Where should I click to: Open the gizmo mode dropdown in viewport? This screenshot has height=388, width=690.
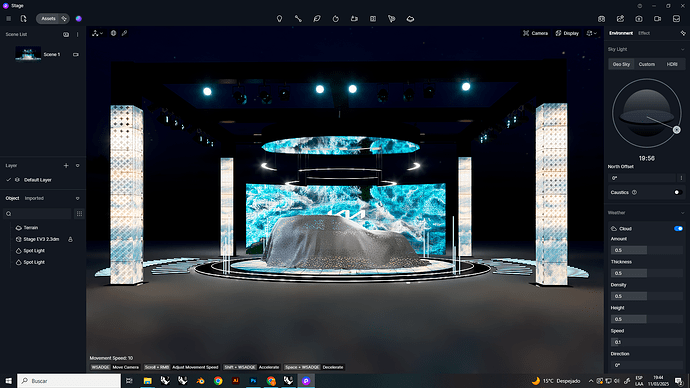(97, 33)
